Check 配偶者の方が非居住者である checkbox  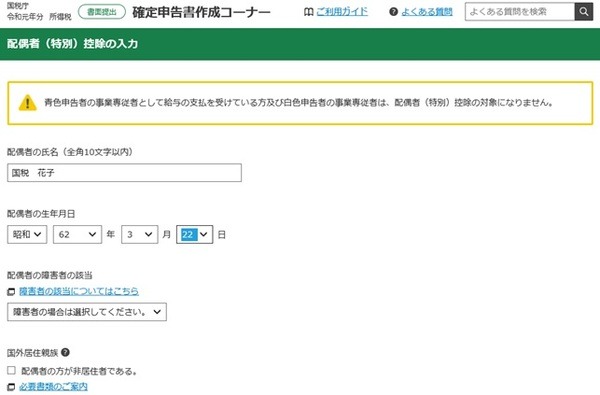pyautogui.click(x=11, y=370)
